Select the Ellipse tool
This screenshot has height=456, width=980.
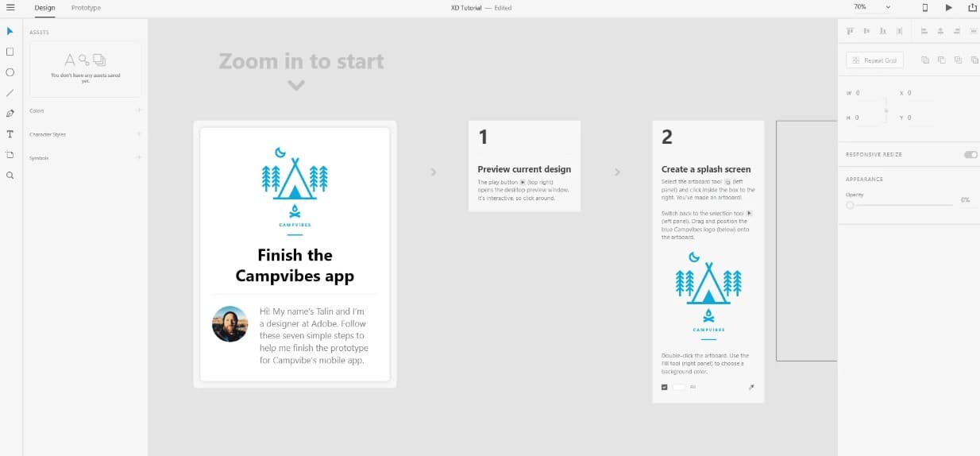point(10,72)
